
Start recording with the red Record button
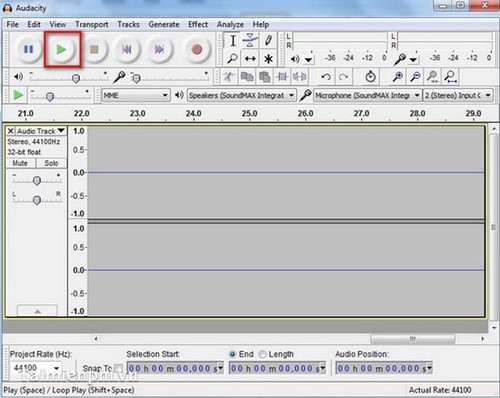pyautogui.click(x=197, y=50)
